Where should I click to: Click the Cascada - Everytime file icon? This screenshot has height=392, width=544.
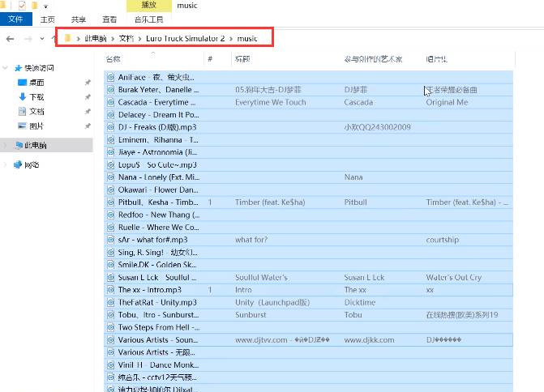tap(111, 102)
